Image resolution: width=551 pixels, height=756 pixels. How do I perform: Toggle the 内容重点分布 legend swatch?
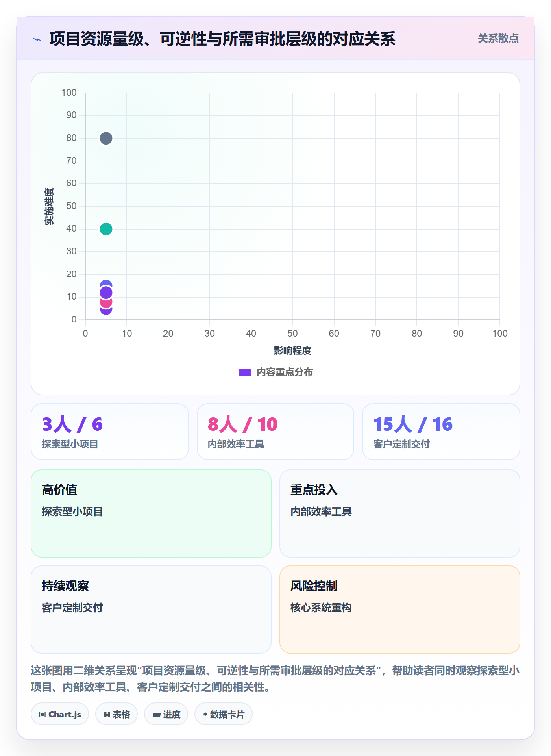click(x=244, y=372)
